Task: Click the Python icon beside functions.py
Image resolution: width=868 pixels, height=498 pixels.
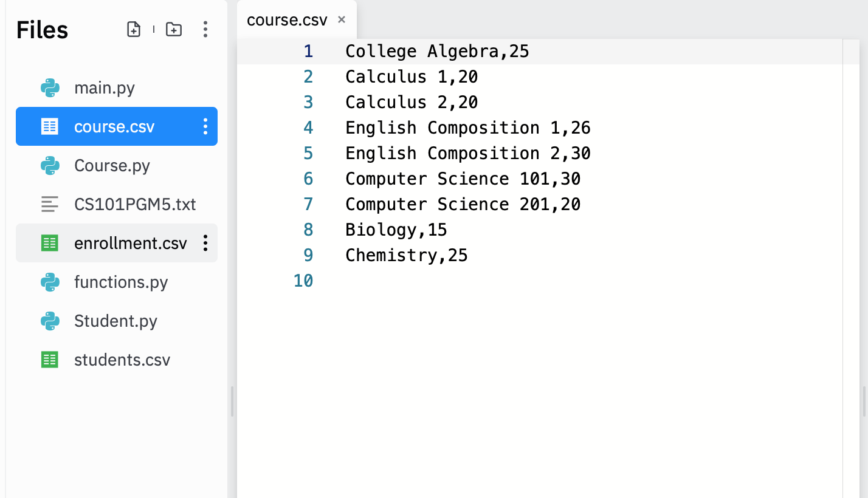Action: point(49,282)
